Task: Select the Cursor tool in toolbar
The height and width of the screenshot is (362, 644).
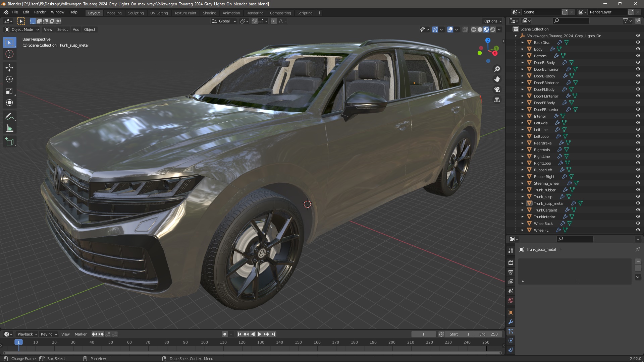Action: point(9,54)
